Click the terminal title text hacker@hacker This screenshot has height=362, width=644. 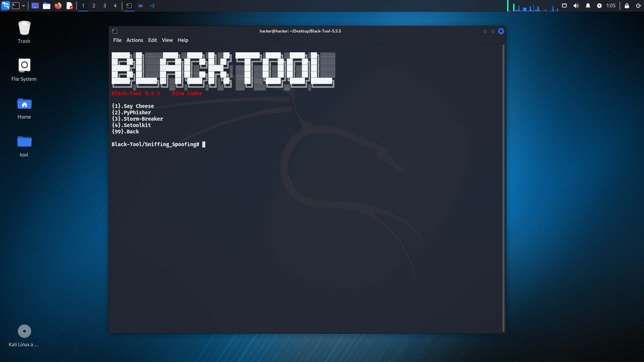tap(300, 31)
